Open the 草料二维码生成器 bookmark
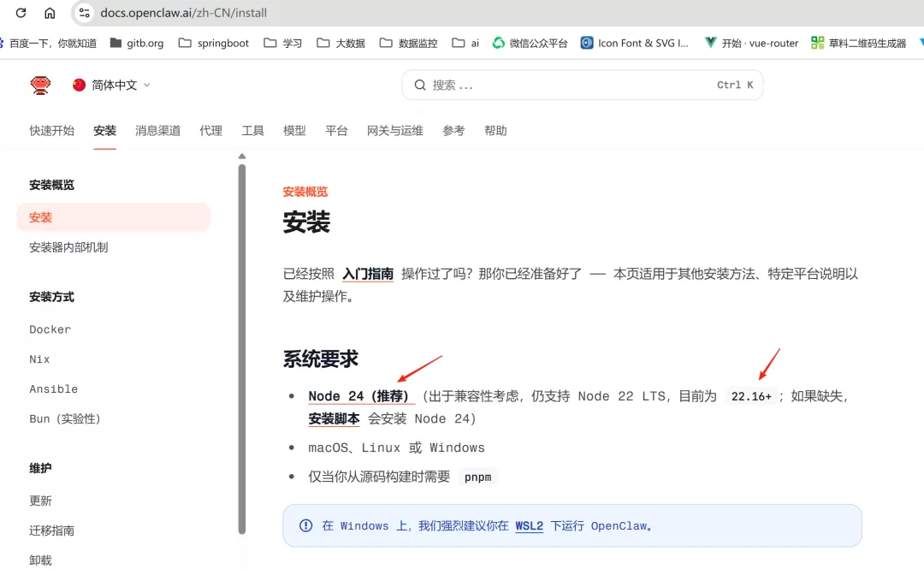 pos(859,43)
